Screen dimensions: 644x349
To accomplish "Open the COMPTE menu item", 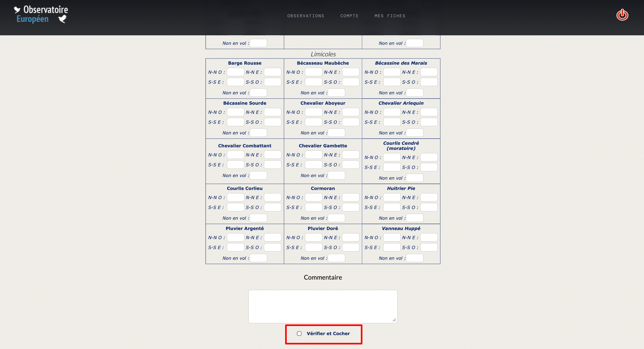I will pos(349,16).
